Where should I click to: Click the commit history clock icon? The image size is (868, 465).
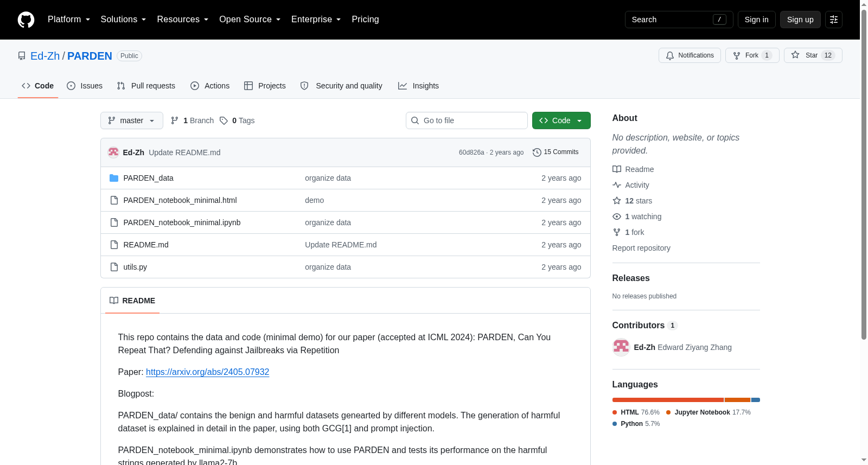(537, 152)
